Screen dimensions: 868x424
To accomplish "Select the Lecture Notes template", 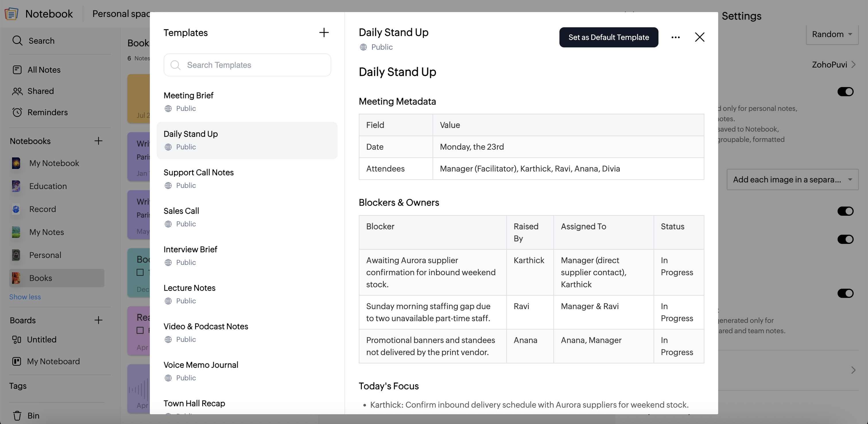I will 247,294.
